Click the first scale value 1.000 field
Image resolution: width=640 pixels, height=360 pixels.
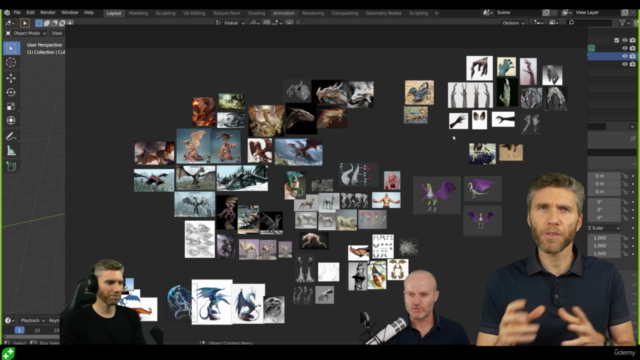(x=604, y=238)
